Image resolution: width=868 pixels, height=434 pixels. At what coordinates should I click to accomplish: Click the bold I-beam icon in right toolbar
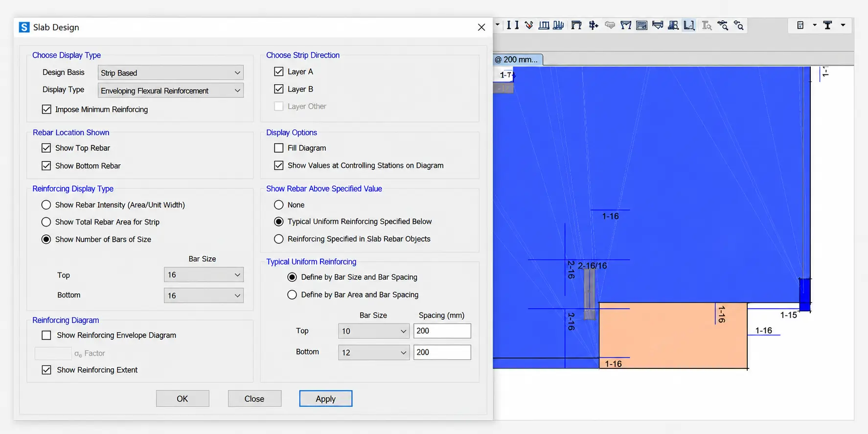tap(828, 25)
